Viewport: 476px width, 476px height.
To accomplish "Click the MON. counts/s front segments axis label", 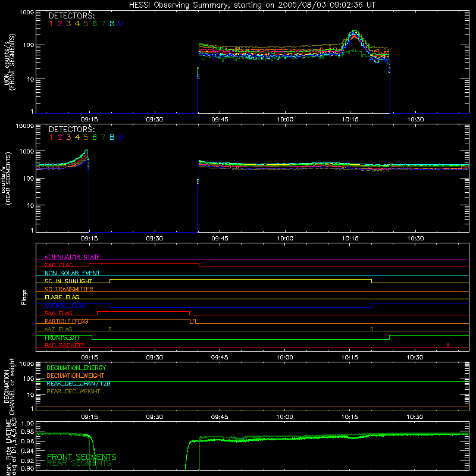I will (10, 62).
